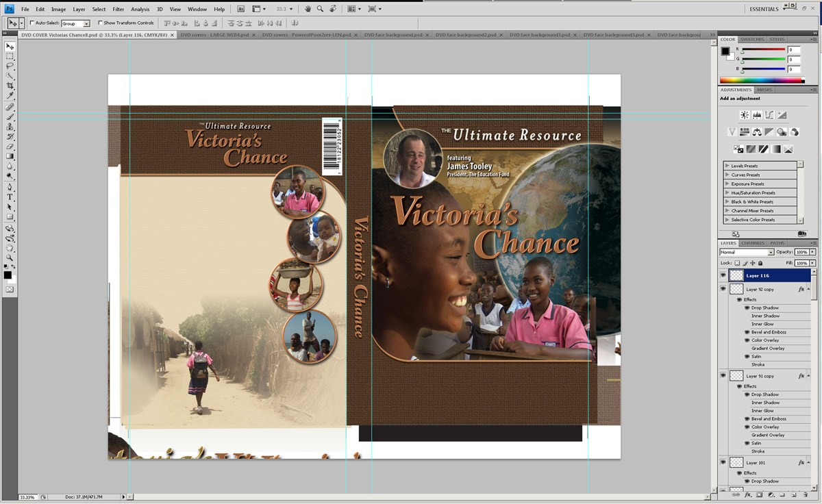Pick the Hand tool in the application bar
The image size is (822, 504).
coord(308,9)
